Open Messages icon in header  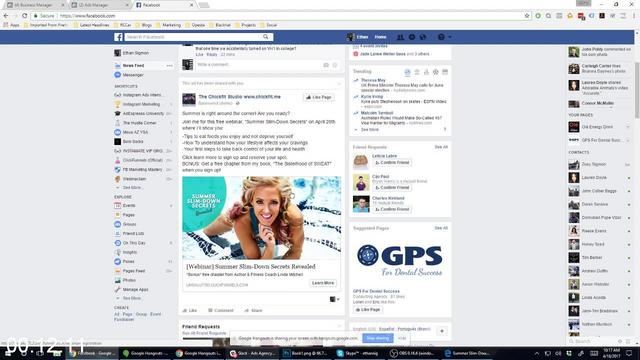pos(412,37)
